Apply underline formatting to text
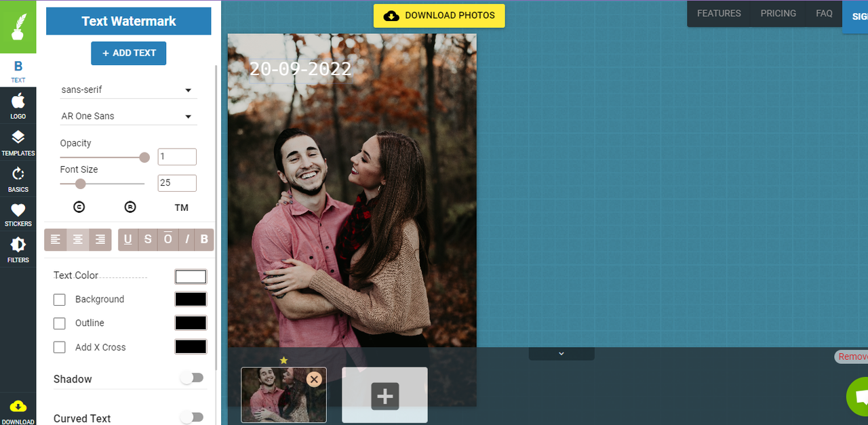 127,239
